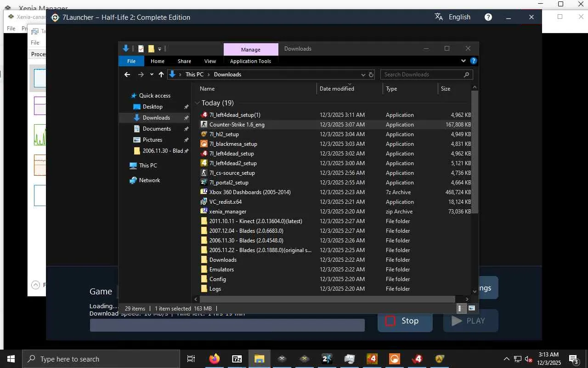Click the Black Mesa orange taskbar icon

395,359
